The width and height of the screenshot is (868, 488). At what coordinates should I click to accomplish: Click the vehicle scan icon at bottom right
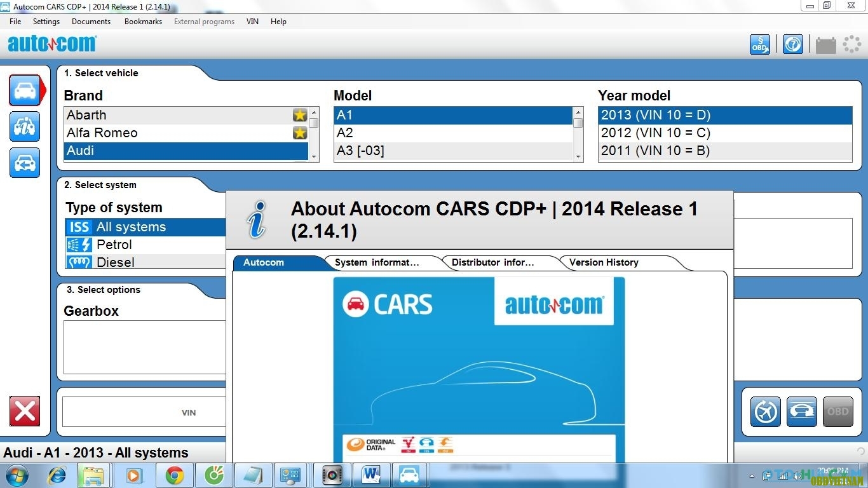[802, 412]
